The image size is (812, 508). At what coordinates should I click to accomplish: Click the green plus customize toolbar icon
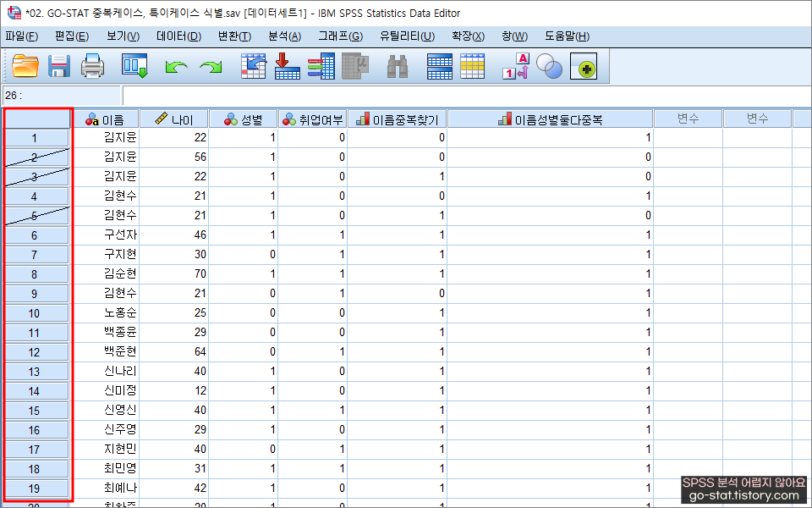(584, 66)
